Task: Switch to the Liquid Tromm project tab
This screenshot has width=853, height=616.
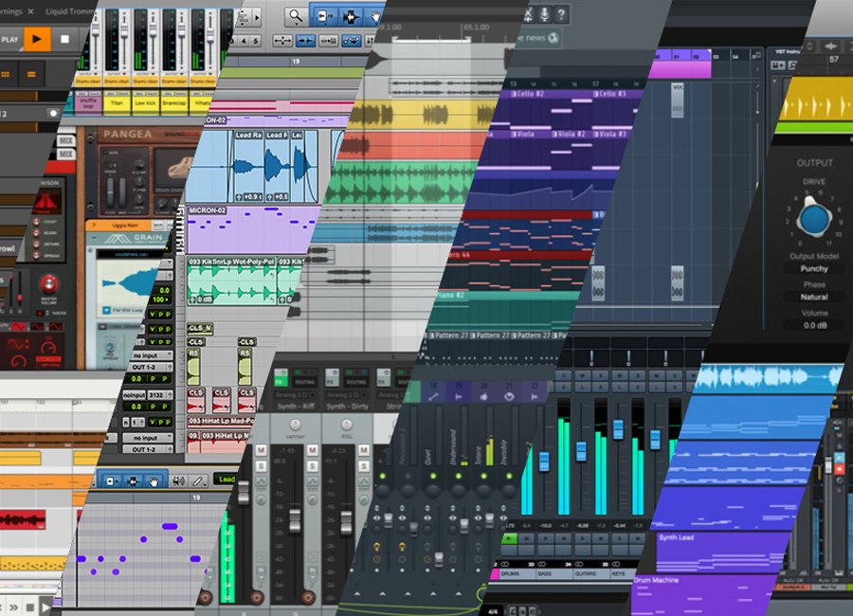Action: pyautogui.click(x=71, y=10)
